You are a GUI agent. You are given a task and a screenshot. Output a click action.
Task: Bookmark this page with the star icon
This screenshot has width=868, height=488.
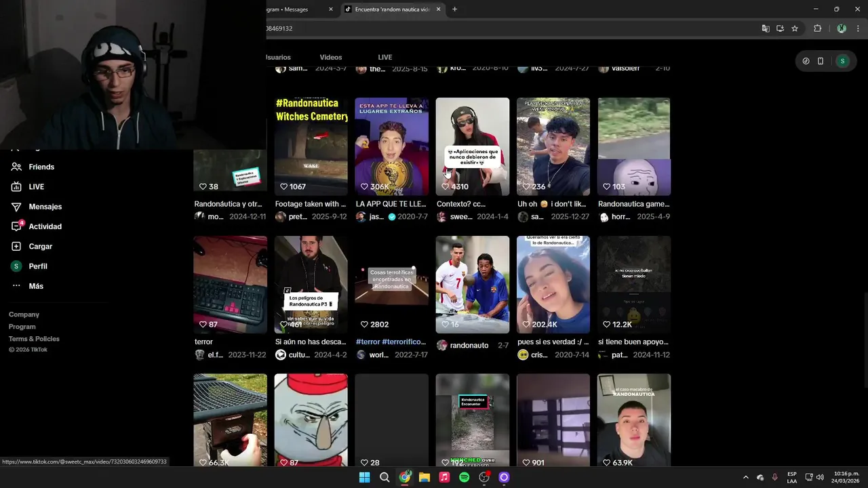click(795, 28)
